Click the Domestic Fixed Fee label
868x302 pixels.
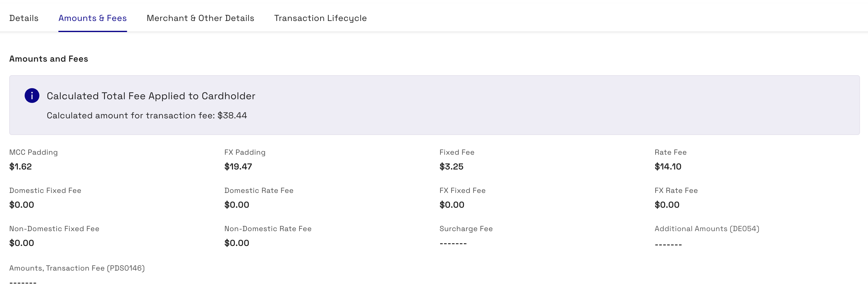(45, 190)
